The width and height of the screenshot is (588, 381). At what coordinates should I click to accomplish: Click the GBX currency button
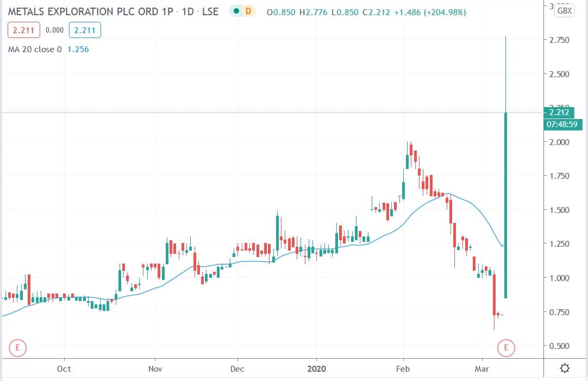tap(565, 10)
